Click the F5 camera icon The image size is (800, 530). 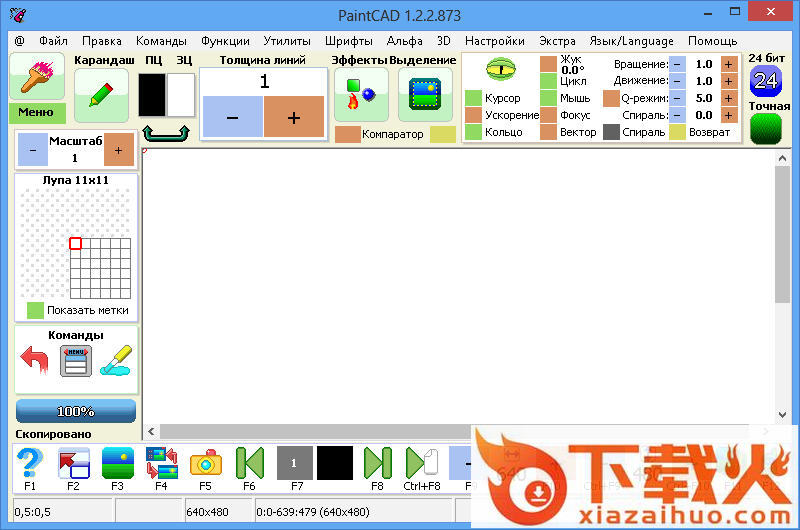click(206, 463)
